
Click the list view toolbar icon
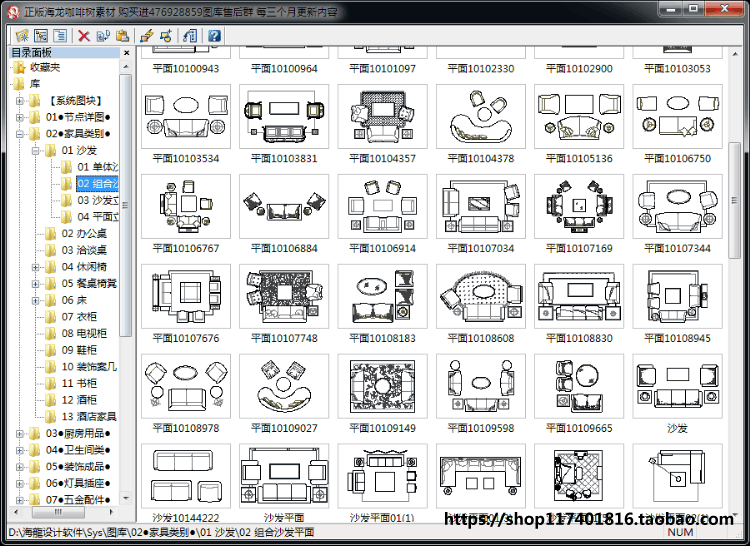point(60,36)
